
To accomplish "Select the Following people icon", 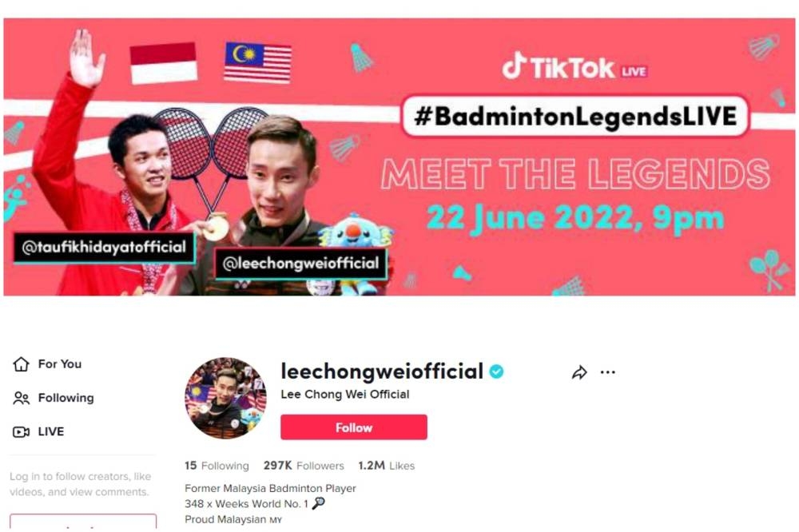I will 21,398.
